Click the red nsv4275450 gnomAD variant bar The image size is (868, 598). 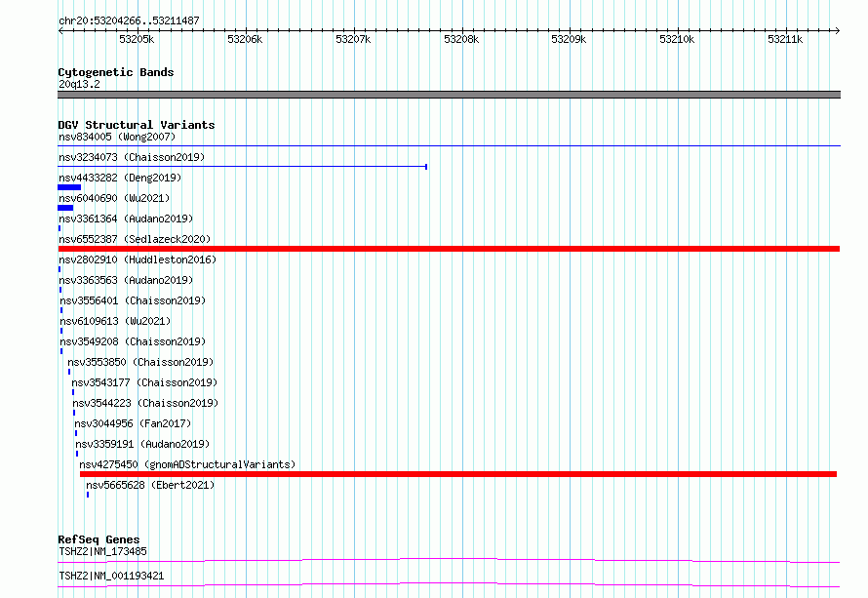(457, 474)
